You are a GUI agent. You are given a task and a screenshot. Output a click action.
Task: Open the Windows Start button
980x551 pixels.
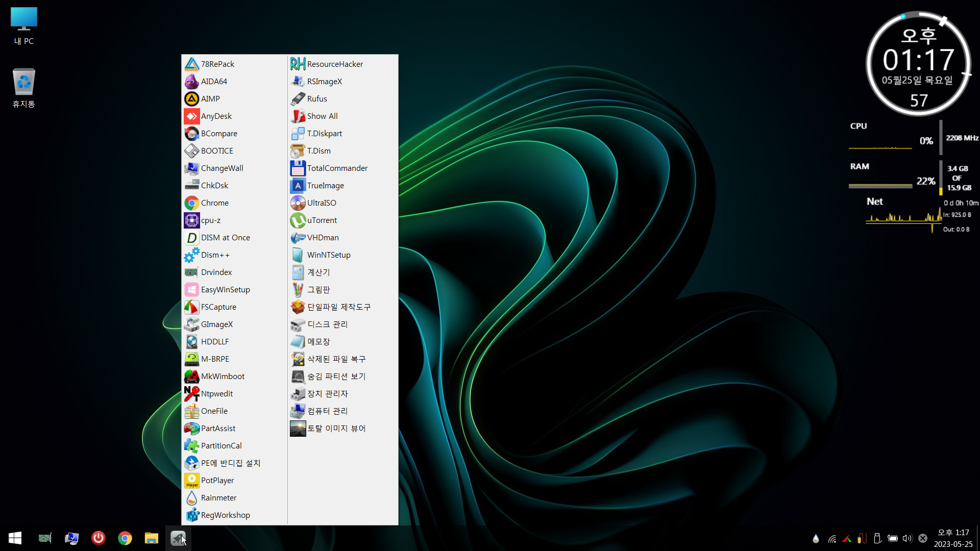click(x=15, y=538)
